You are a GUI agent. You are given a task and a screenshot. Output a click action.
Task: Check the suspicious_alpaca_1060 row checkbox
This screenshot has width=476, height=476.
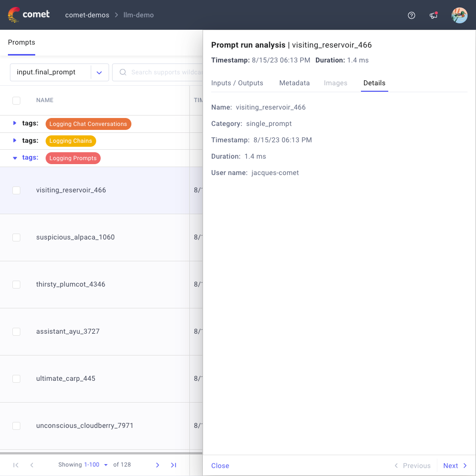click(16, 238)
